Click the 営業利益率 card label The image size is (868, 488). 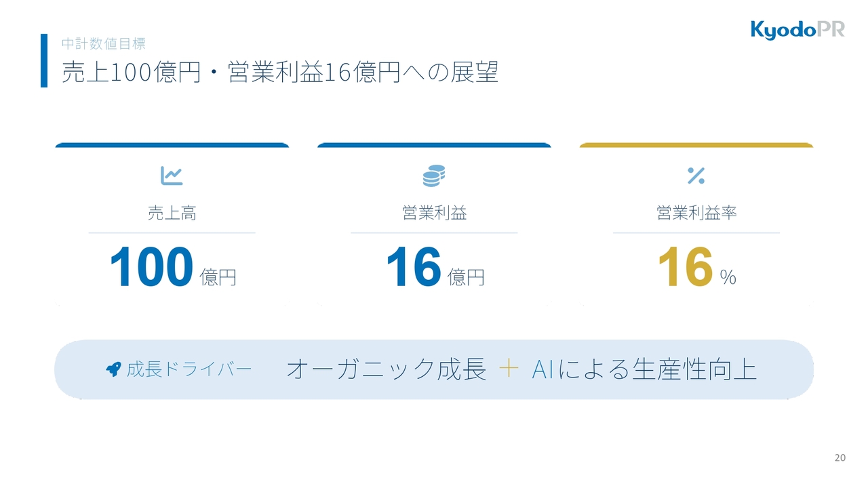point(696,213)
